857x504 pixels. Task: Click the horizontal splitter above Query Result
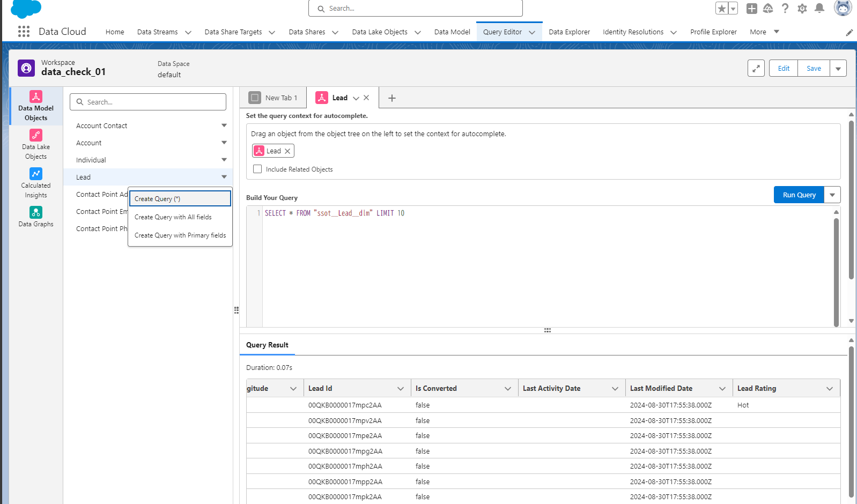pyautogui.click(x=548, y=330)
